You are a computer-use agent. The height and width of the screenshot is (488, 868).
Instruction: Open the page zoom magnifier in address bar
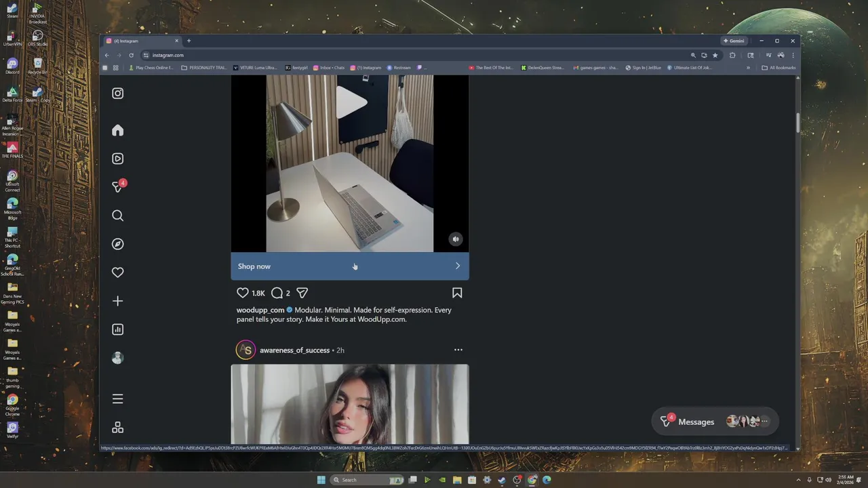coord(693,55)
